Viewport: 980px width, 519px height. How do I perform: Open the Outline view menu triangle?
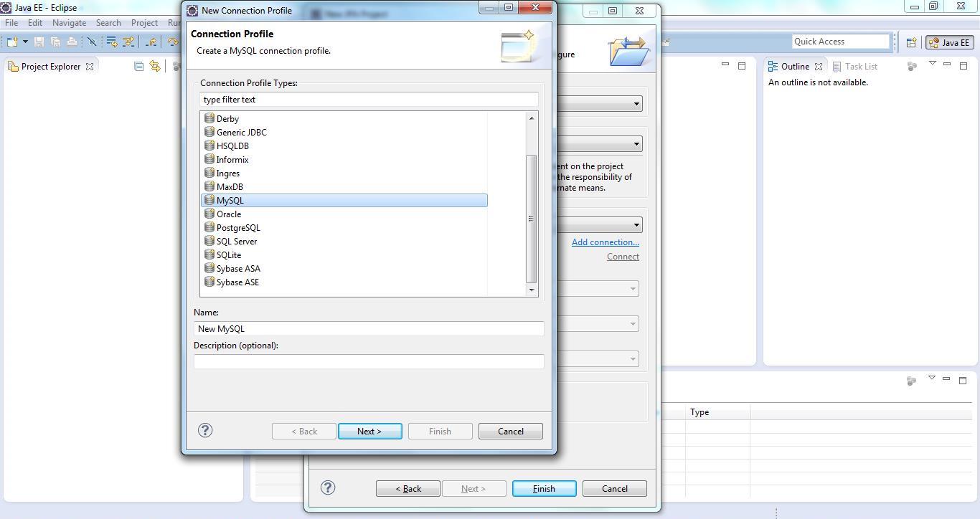pyautogui.click(x=932, y=63)
